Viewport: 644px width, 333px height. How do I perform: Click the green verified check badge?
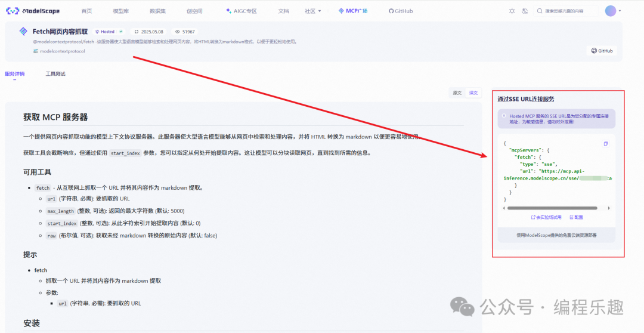point(120,32)
